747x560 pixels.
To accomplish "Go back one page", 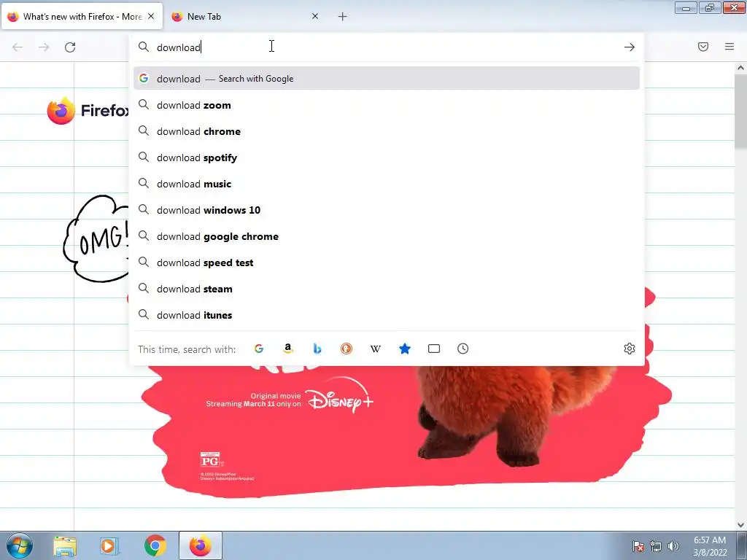I will click(18, 47).
